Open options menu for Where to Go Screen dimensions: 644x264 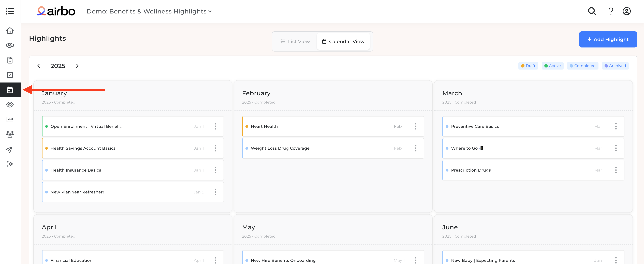[x=616, y=148]
